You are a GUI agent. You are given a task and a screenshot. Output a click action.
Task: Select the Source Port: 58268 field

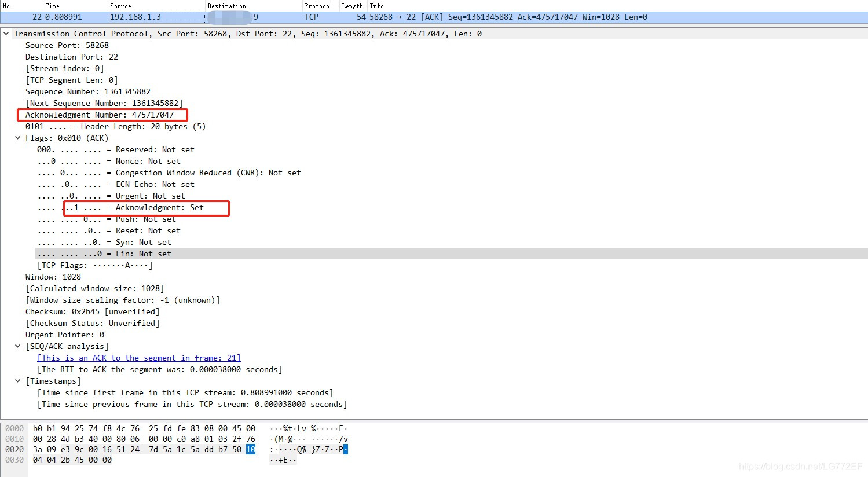(x=67, y=45)
